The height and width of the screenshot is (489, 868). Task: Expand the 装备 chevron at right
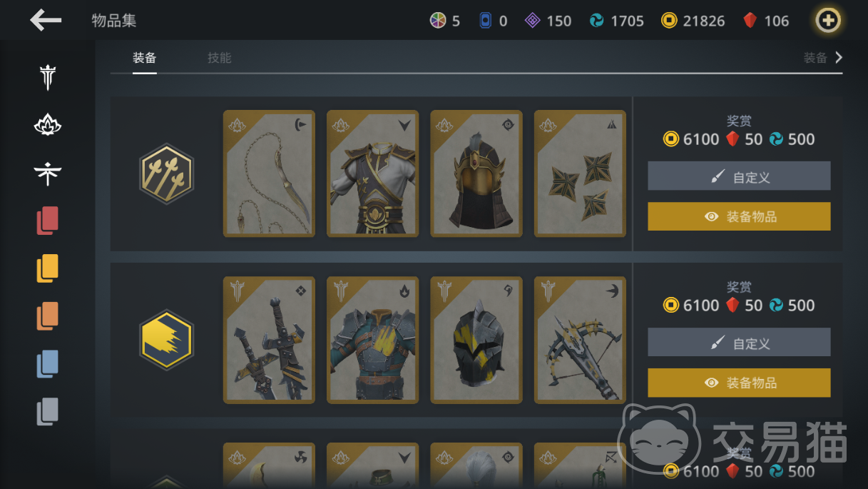[x=839, y=58]
